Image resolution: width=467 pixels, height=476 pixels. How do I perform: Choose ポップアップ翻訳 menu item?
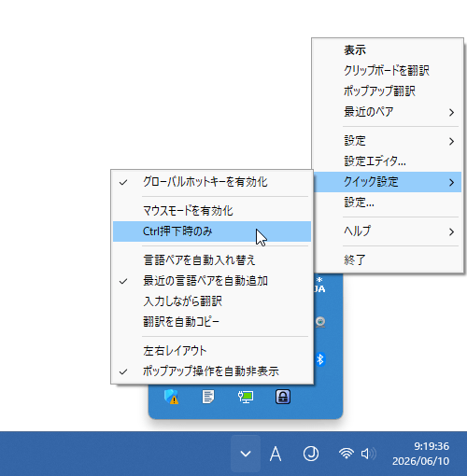coord(388,91)
